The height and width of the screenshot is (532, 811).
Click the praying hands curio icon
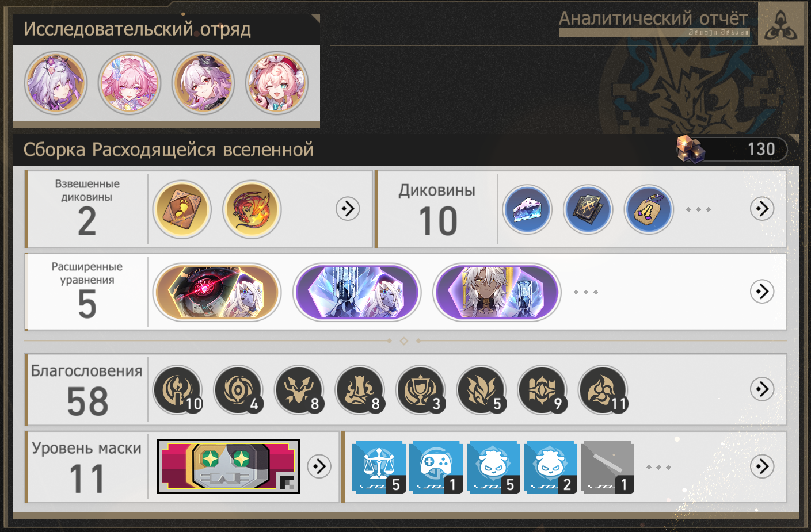point(649,209)
